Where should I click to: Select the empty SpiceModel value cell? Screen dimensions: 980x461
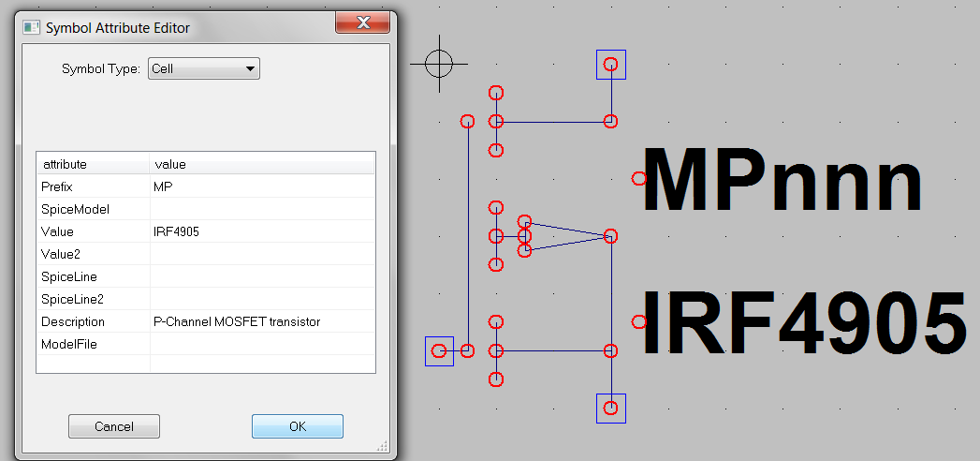click(x=262, y=209)
